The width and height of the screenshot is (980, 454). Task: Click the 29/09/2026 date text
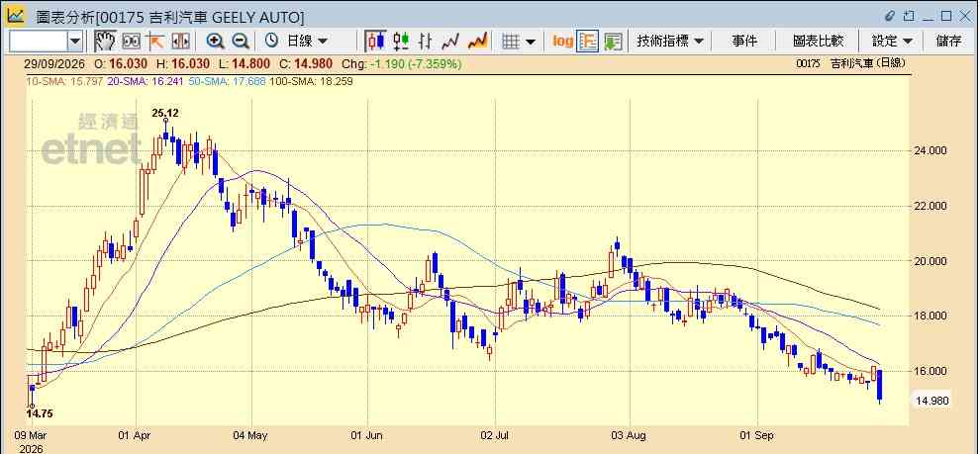click(x=55, y=63)
